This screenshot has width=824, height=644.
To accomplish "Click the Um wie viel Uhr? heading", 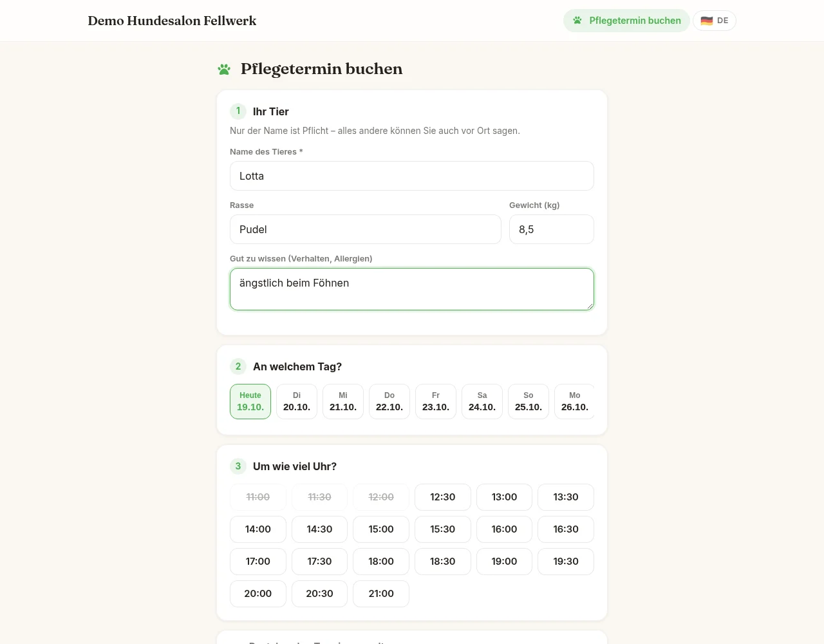I will (295, 466).
